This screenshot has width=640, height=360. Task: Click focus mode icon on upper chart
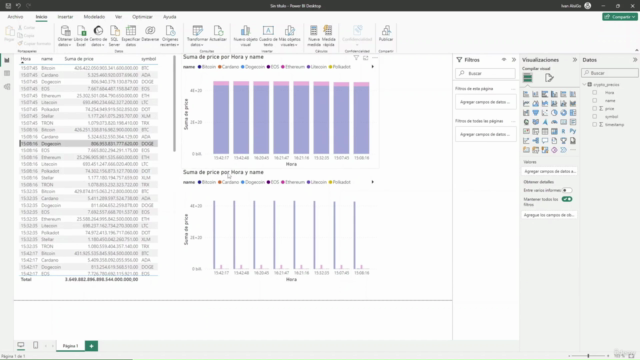click(x=366, y=58)
